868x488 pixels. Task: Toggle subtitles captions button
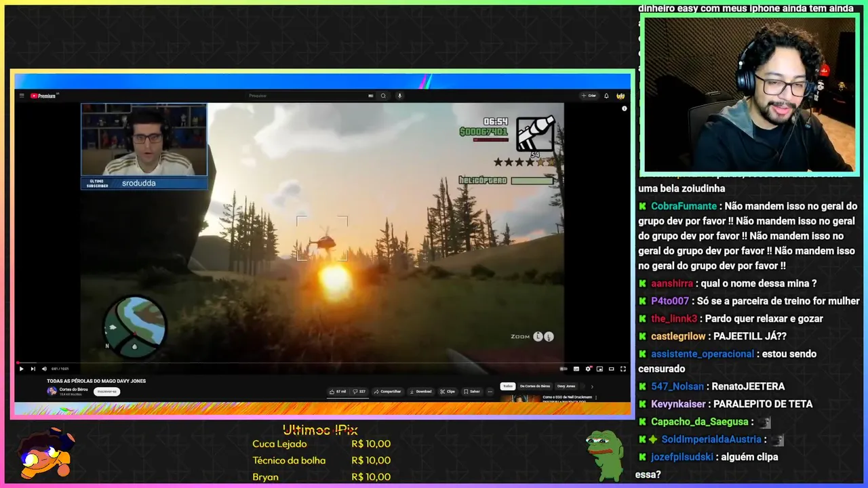(x=576, y=369)
